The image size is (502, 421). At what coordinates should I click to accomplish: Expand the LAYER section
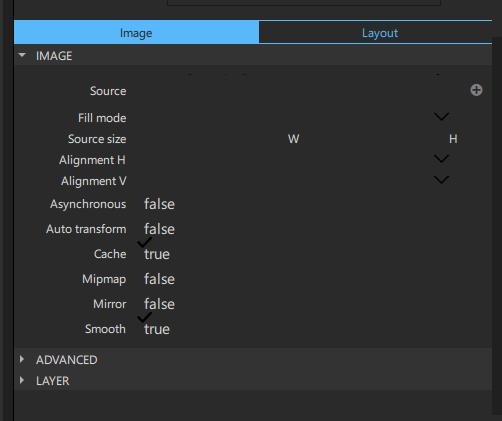click(22, 380)
